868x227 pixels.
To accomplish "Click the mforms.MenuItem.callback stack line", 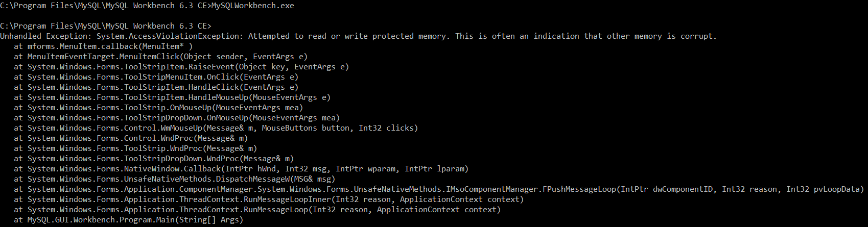I will tap(103, 46).
